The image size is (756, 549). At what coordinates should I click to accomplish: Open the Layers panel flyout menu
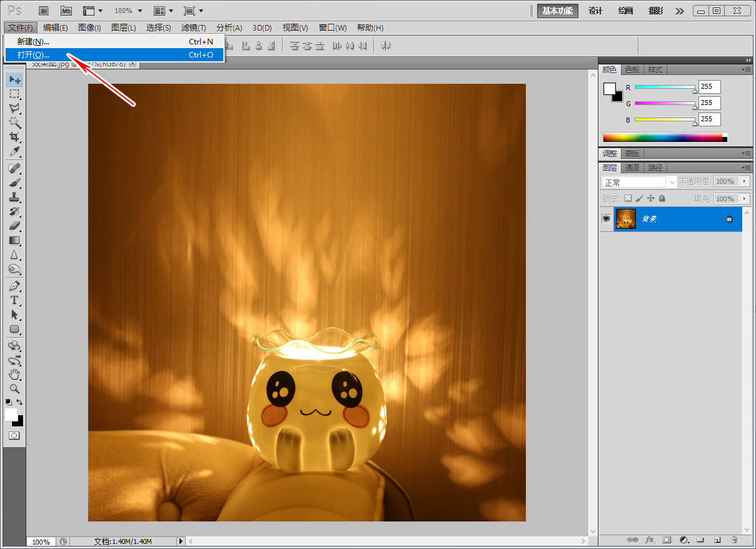click(x=746, y=168)
